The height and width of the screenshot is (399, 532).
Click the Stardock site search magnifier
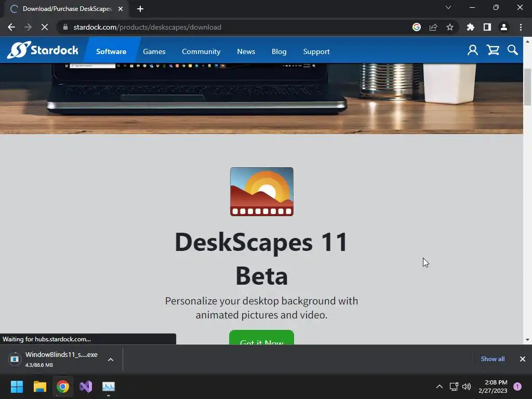tap(513, 50)
